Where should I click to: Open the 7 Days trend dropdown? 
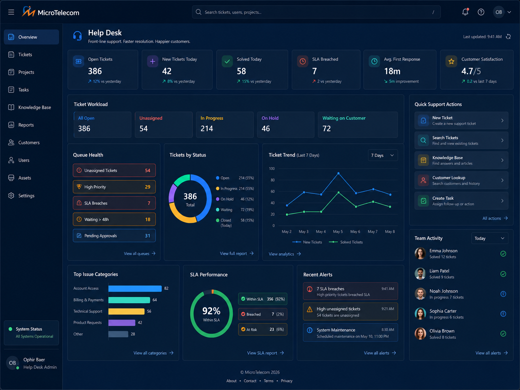(383, 155)
